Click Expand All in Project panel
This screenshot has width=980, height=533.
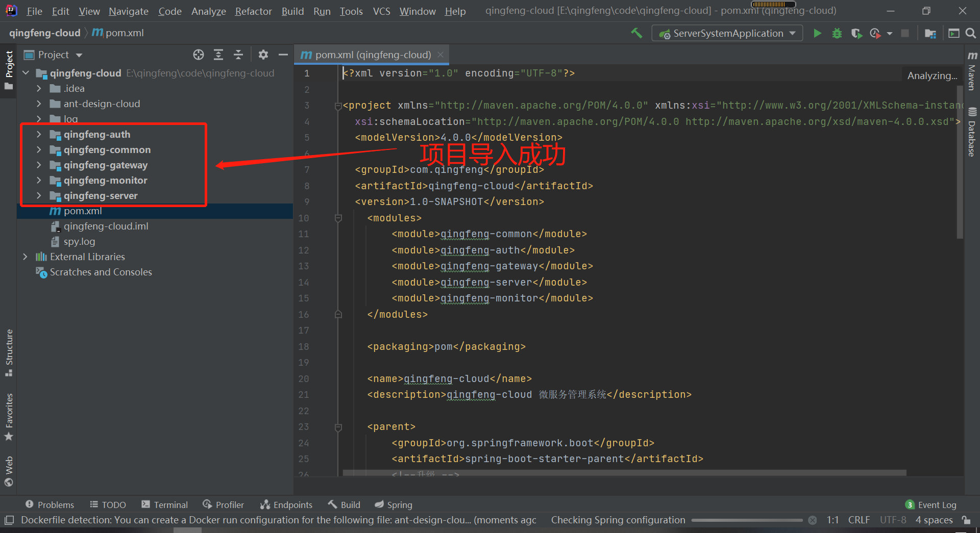pos(218,55)
